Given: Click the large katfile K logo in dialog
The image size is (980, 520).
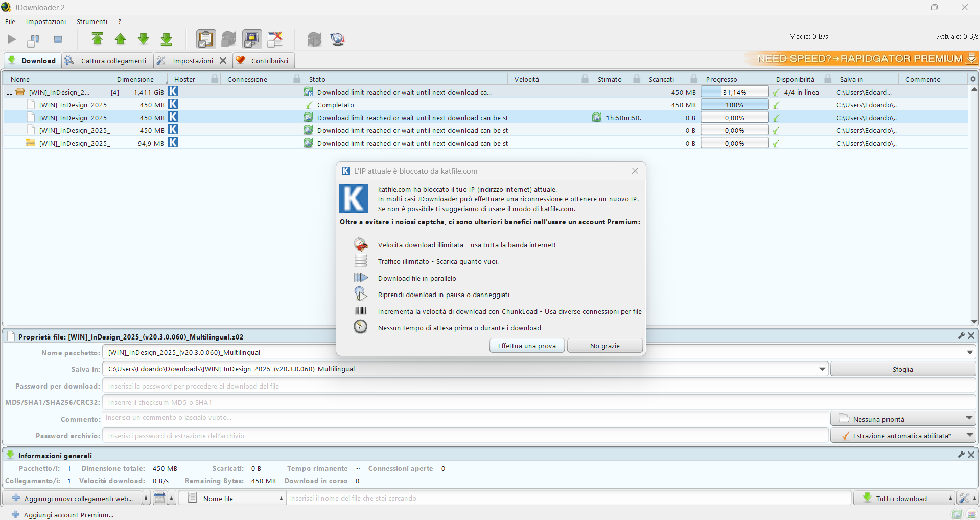Looking at the screenshot, I should click(x=354, y=198).
